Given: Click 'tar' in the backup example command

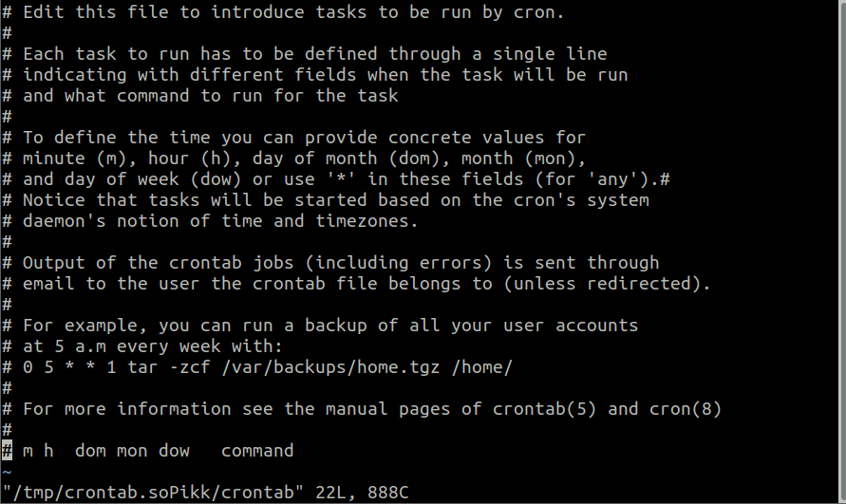Looking at the screenshot, I should (x=142, y=367).
